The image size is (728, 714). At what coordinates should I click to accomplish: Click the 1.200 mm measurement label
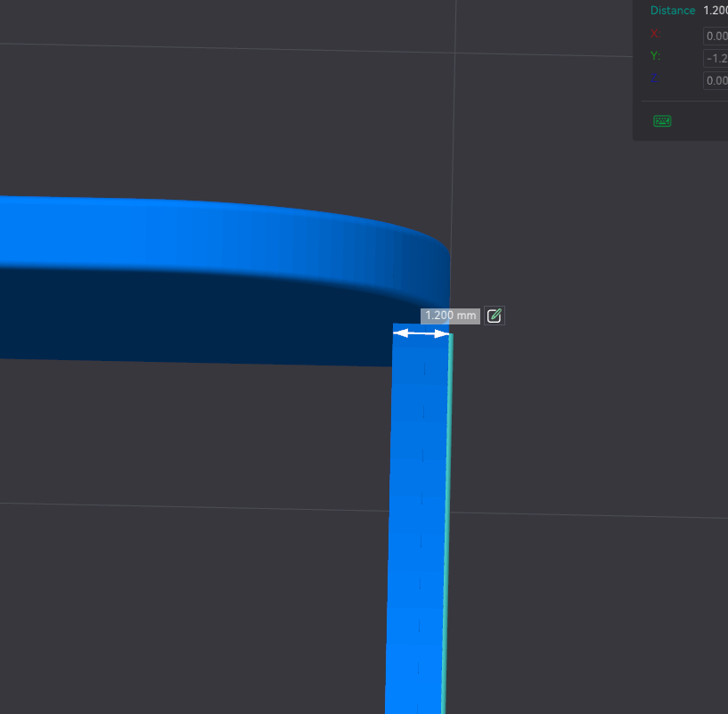pos(450,316)
